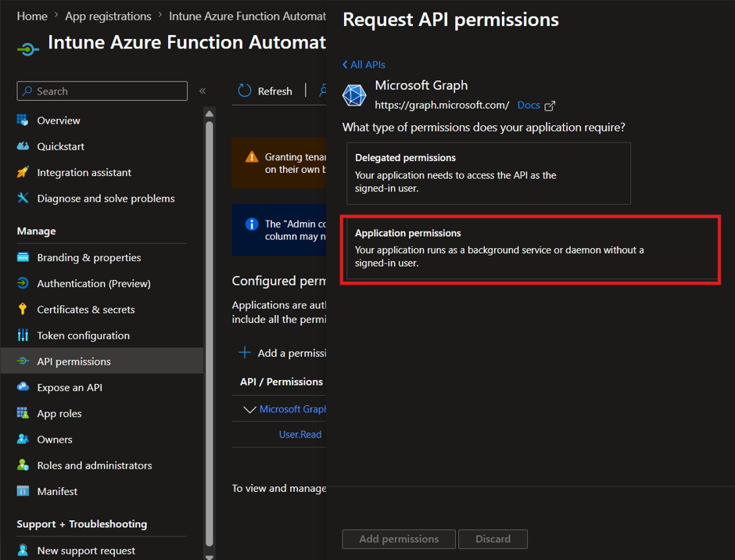Click the Token configuration icon

coord(23,335)
